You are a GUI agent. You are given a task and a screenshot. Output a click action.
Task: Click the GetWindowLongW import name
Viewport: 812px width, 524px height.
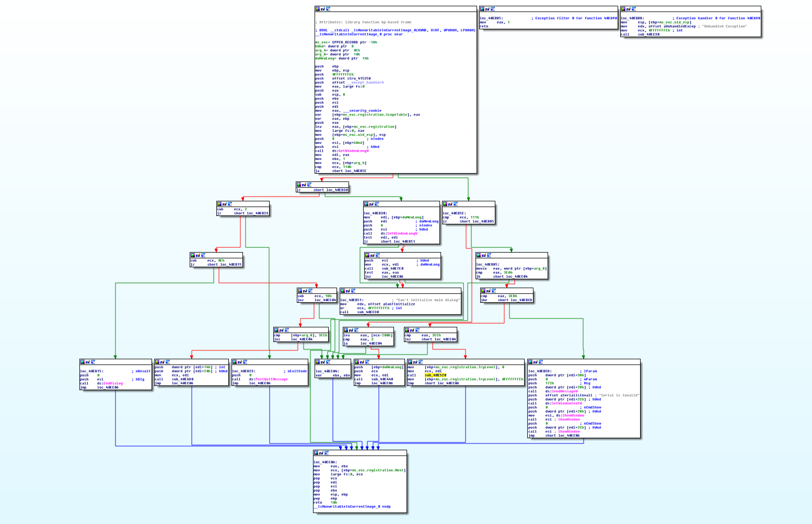[x=353, y=151]
